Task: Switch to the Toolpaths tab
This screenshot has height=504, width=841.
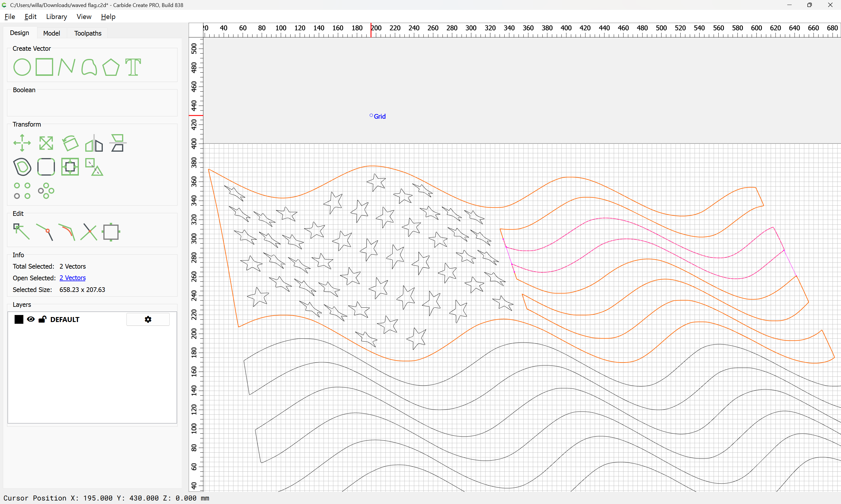Action: pos(88,33)
